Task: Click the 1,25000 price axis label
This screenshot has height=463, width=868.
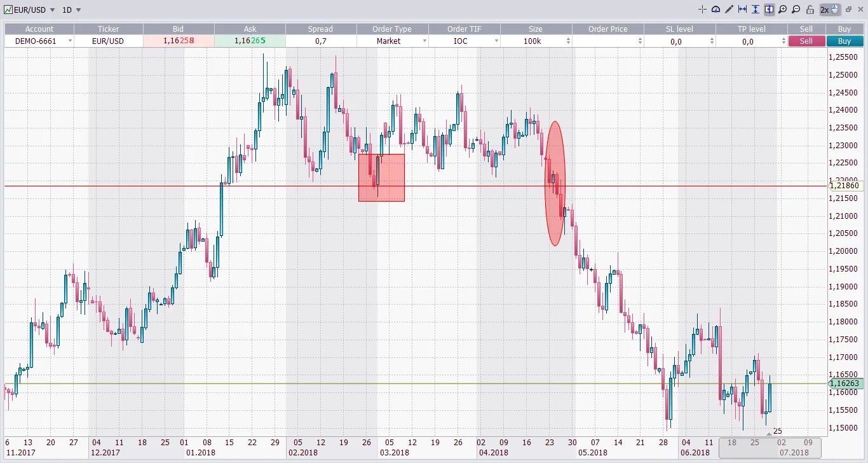Action: click(844, 75)
